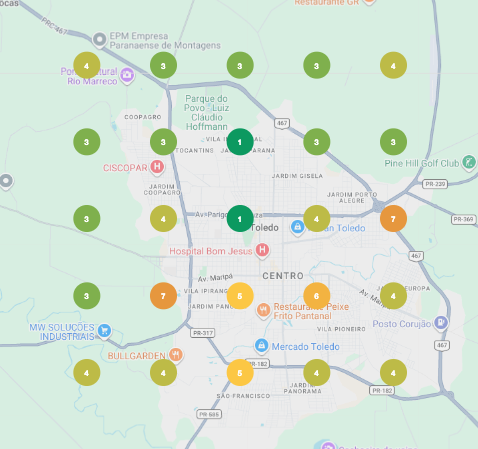Select yellow 5 marker on PR-182 shield
Viewport: 478px width, 449px height.
coord(240,372)
